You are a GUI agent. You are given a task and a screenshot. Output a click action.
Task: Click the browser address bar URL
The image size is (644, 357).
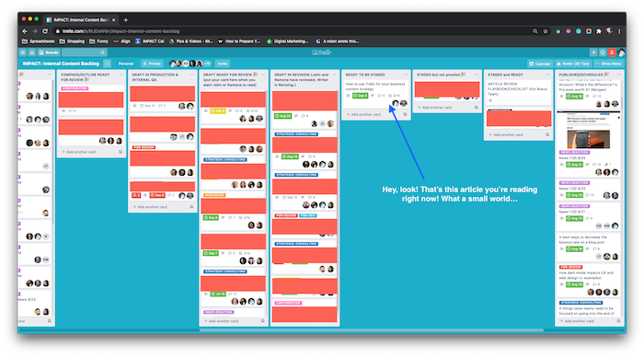121,31
